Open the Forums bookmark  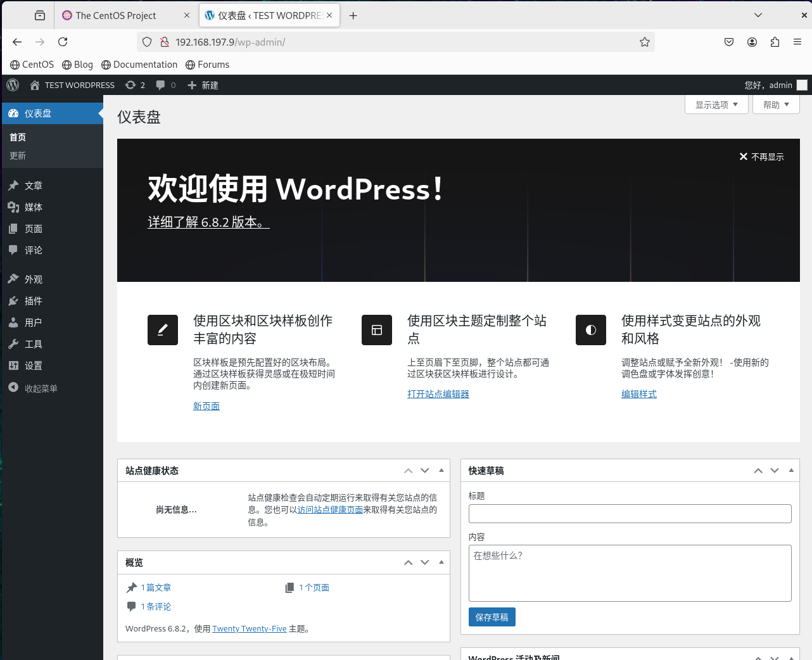point(208,65)
